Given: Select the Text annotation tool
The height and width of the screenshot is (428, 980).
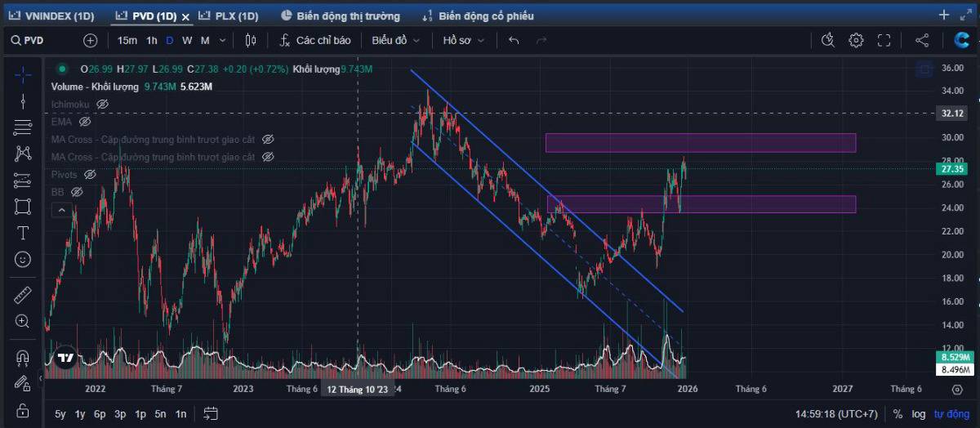Looking at the screenshot, I should [x=23, y=233].
